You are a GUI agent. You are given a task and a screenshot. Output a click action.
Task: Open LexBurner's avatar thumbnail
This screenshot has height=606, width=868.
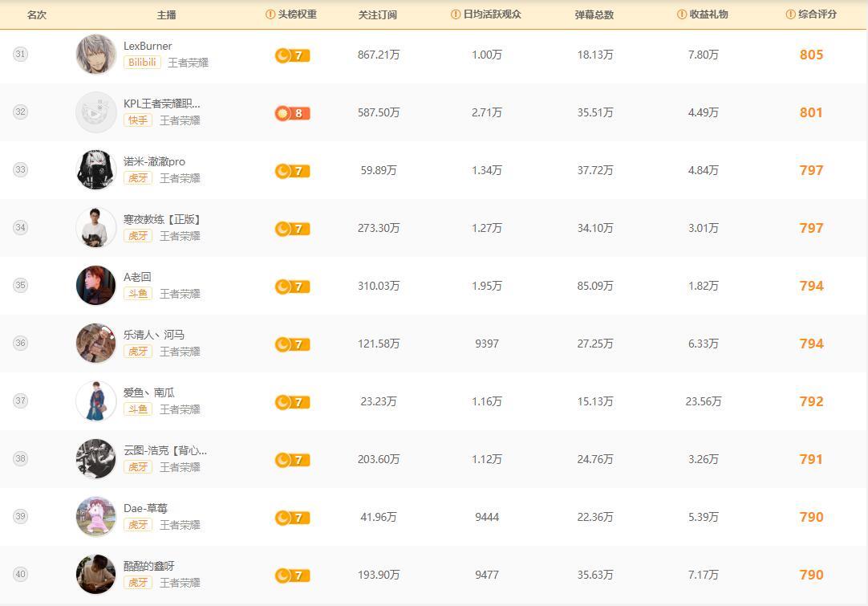click(95, 55)
